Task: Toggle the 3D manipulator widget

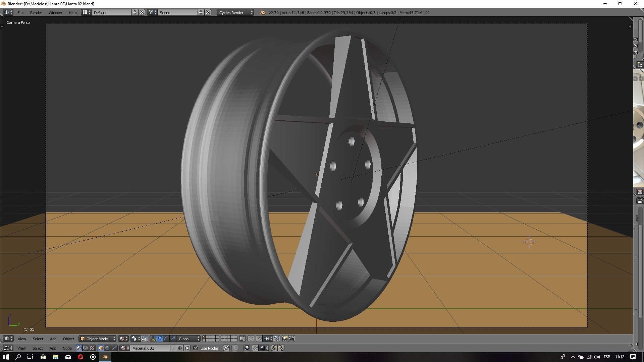Action: [153, 339]
